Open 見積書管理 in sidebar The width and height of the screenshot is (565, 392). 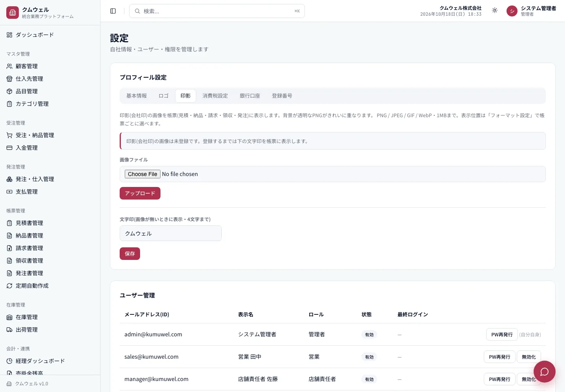click(x=50, y=223)
